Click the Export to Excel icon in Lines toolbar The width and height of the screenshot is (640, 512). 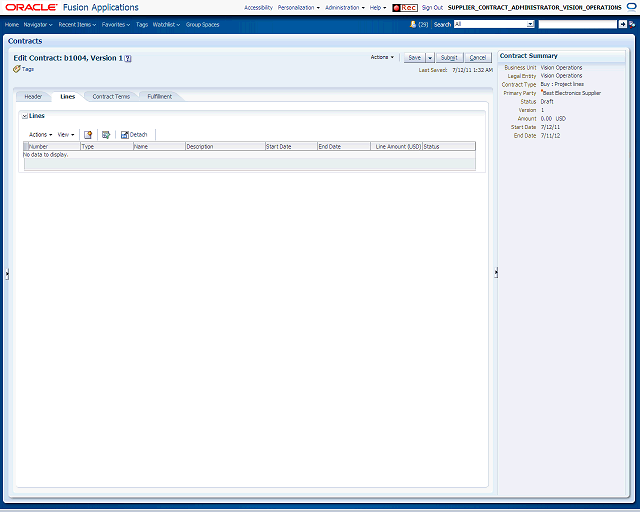106,135
